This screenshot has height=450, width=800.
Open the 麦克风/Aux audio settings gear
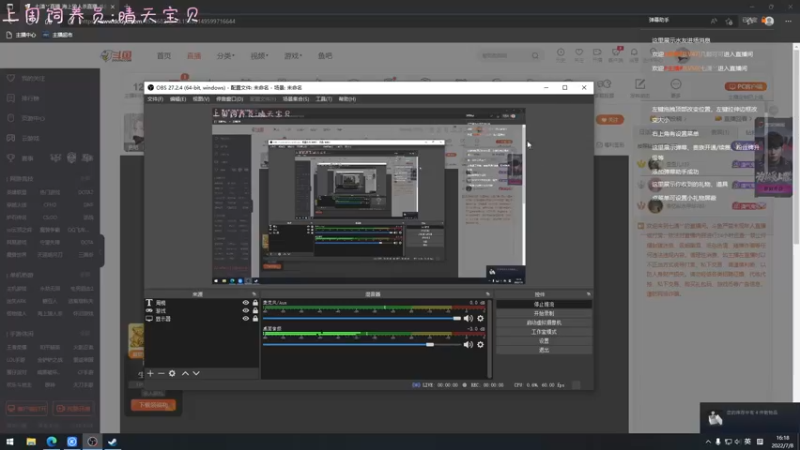[x=480, y=318]
